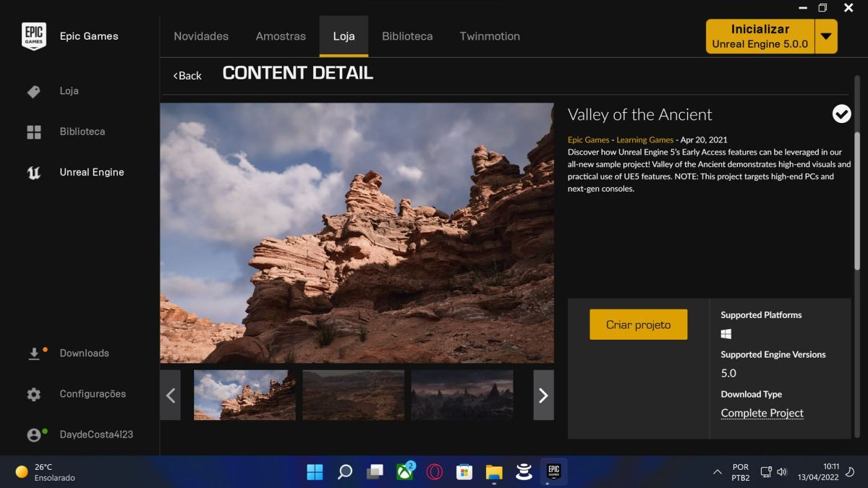Open Loja via the tag icon

coord(33,92)
